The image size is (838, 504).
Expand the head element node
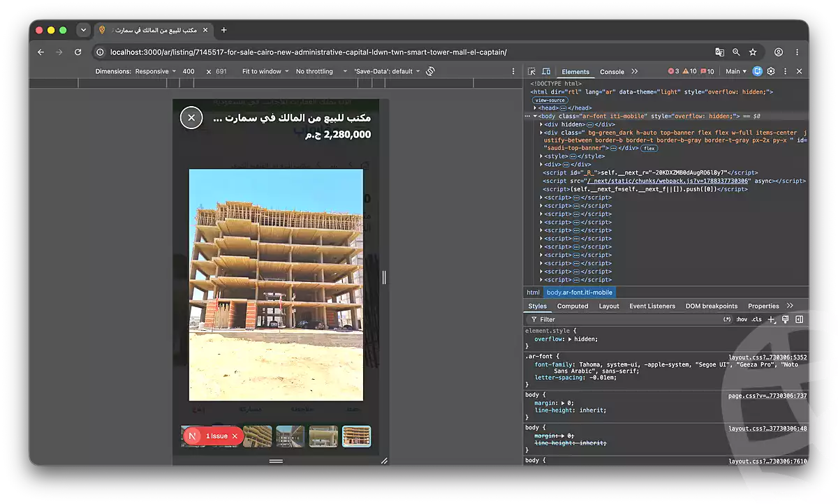pyautogui.click(x=535, y=108)
